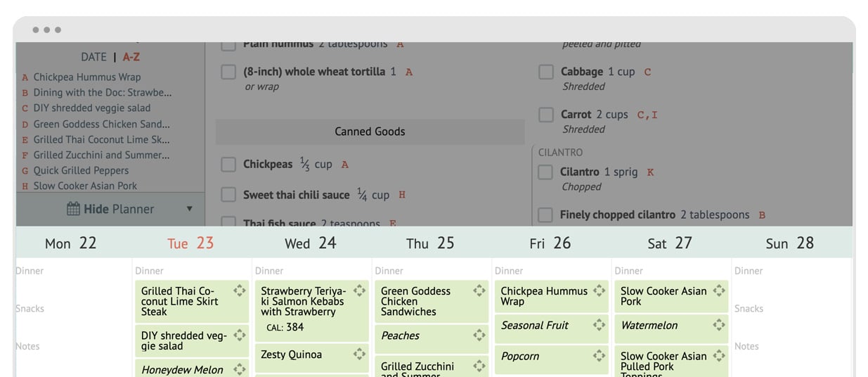Click move handle on Popcorn card
The height and width of the screenshot is (377, 868).
click(599, 356)
